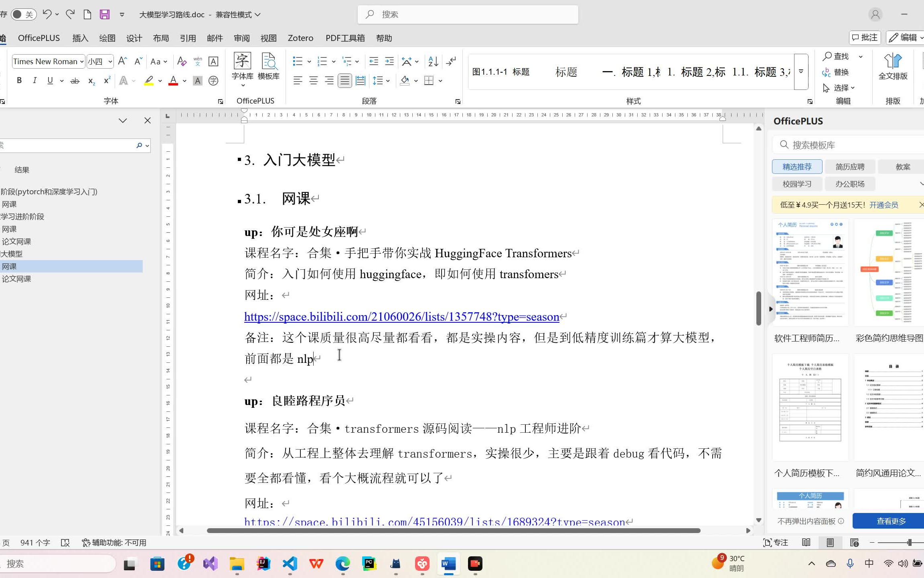
Task: Increase the font size
Action: (123, 61)
